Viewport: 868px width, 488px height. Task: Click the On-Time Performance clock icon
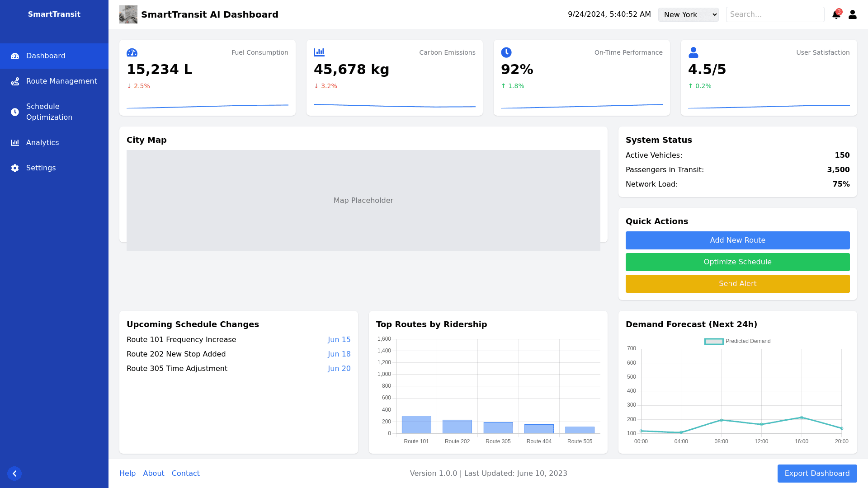pyautogui.click(x=506, y=52)
